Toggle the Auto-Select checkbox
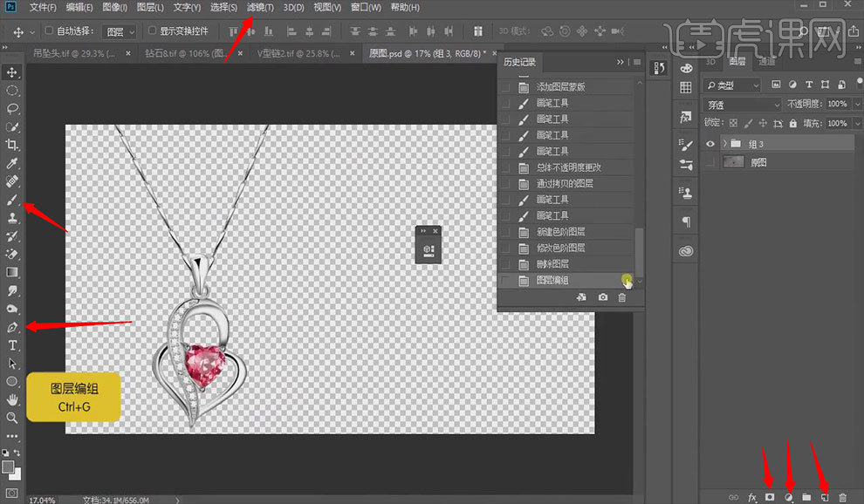This screenshot has height=504, width=864. point(49,31)
